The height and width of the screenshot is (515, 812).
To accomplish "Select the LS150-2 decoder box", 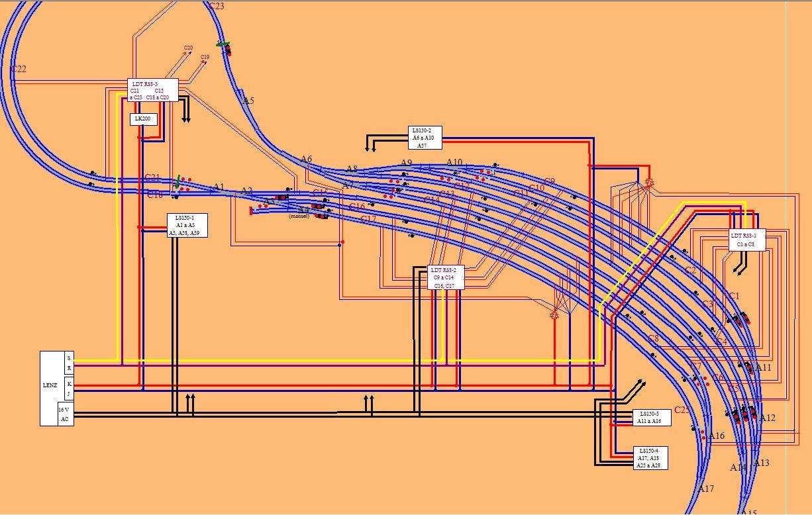I will click(425, 137).
